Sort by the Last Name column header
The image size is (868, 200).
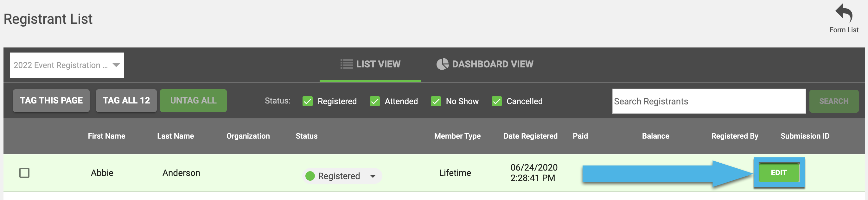pos(175,136)
